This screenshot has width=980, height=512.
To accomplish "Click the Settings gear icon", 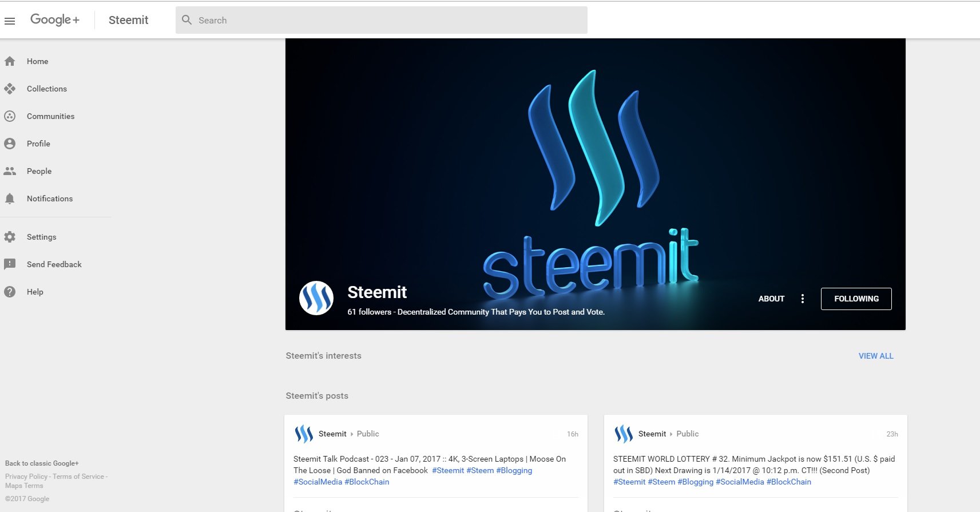I will pos(10,237).
